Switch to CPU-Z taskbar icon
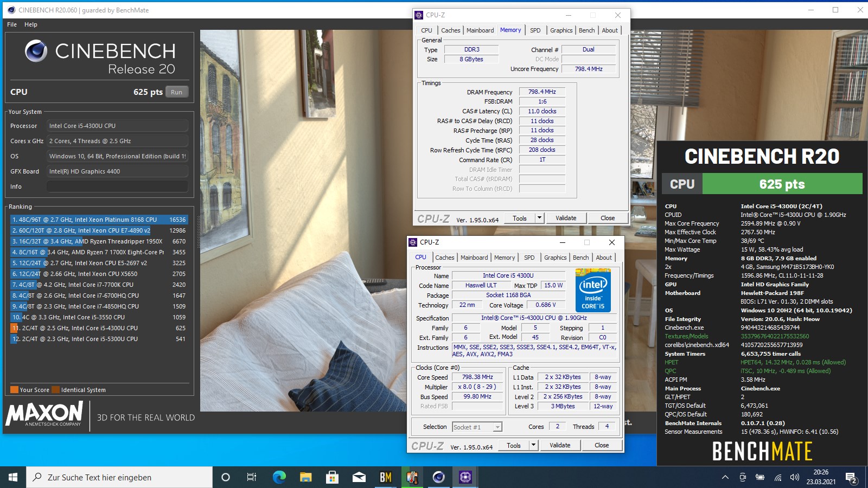Image resolution: width=868 pixels, height=488 pixels. [465, 477]
